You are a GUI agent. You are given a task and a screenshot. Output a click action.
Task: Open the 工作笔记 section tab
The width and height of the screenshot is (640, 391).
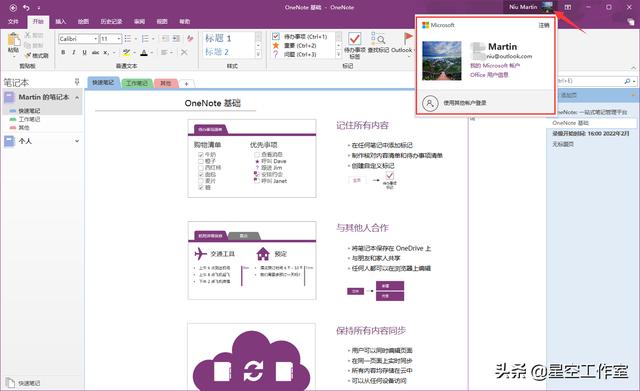pyautogui.click(x=137, y=83)
